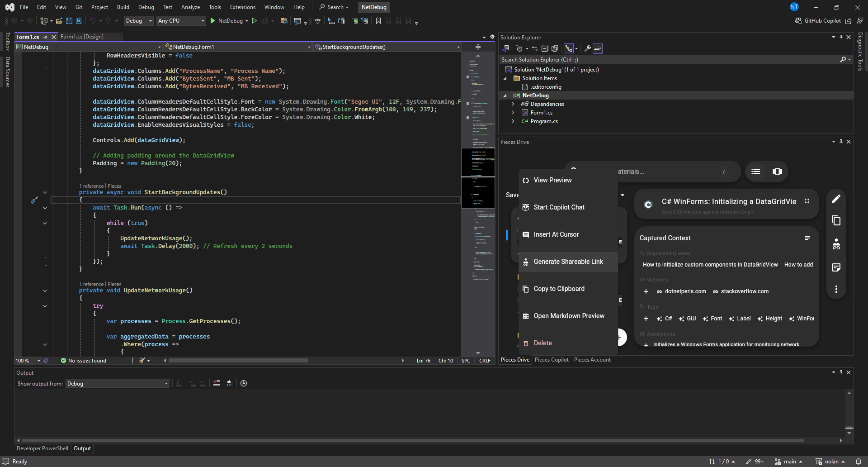
Task: Click the Copy icon in Pieces side rail
Action: pos(836,220)
